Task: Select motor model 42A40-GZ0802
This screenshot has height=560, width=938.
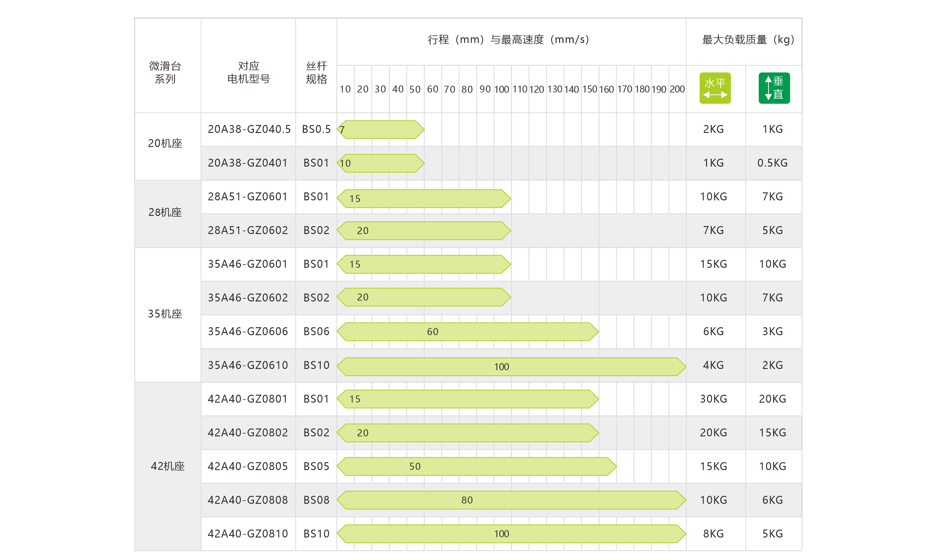Action: pos(248,432)
